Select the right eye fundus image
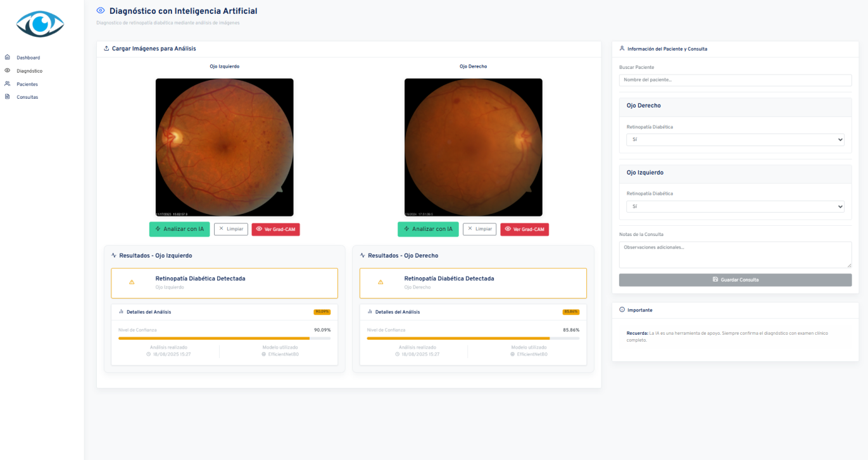 [474, 147]
